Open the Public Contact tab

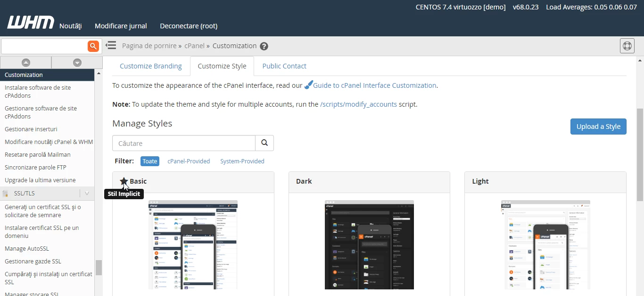[284, 66]
